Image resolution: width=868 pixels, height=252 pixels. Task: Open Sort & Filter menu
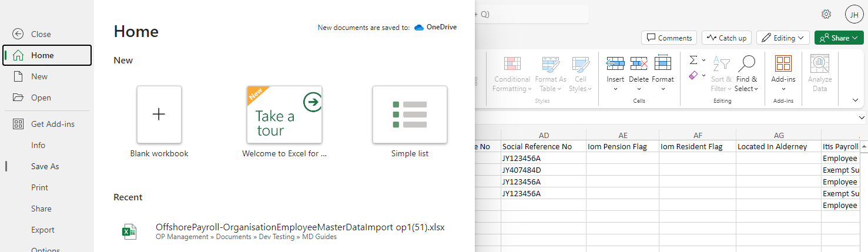tap(721, 74)
